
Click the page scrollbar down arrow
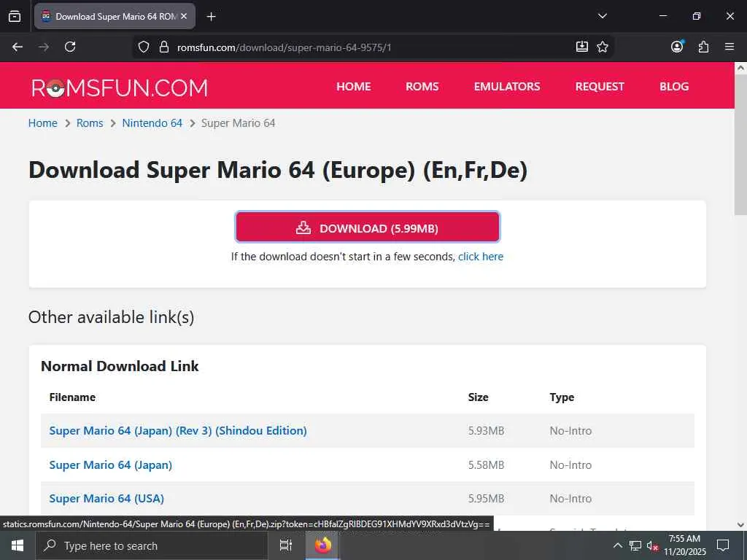740,525
